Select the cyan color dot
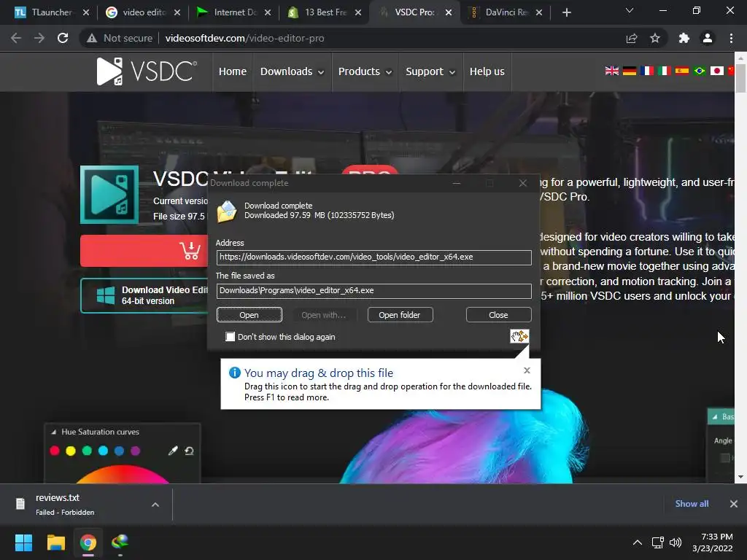The height and width of the screenshot is (560, 747). [x=104, y=451]
